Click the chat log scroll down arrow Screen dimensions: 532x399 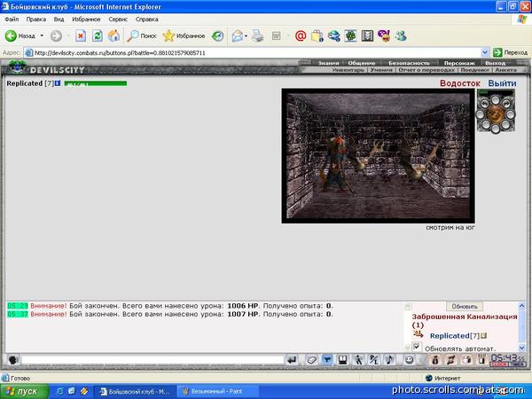408,348
